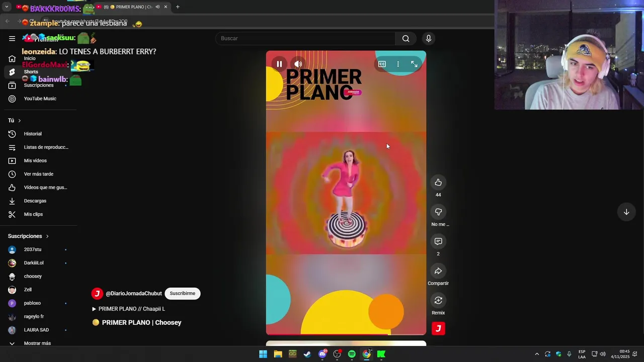Mute the Short's volume
Viewport: 644px width, 362px height.
[298, 64]
